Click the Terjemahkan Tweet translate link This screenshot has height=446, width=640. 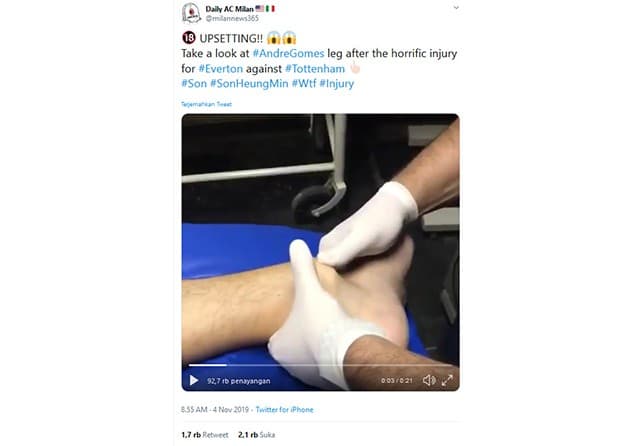207,104
